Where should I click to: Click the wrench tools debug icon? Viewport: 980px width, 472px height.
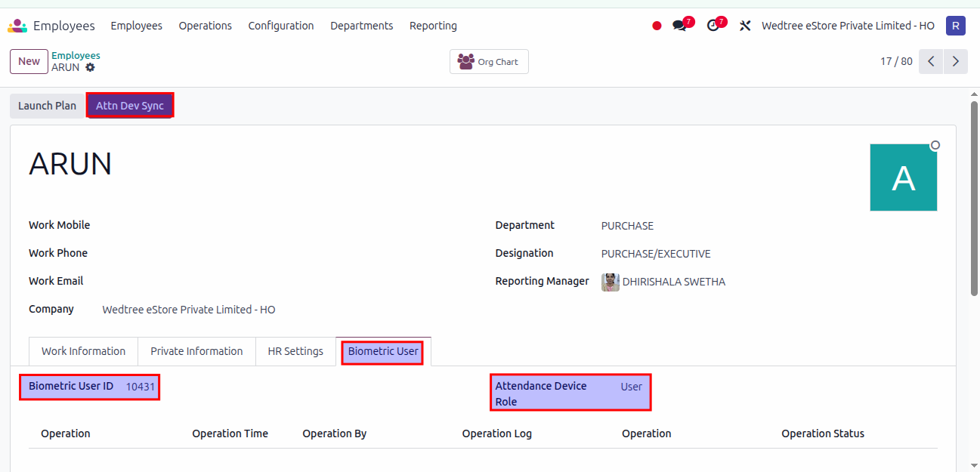point(745,26)
